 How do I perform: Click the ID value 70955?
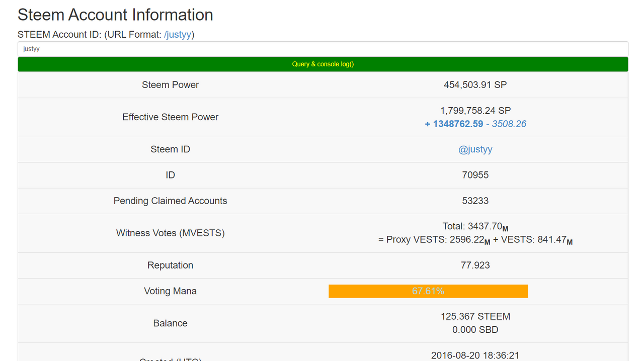[x=475, y=175]
